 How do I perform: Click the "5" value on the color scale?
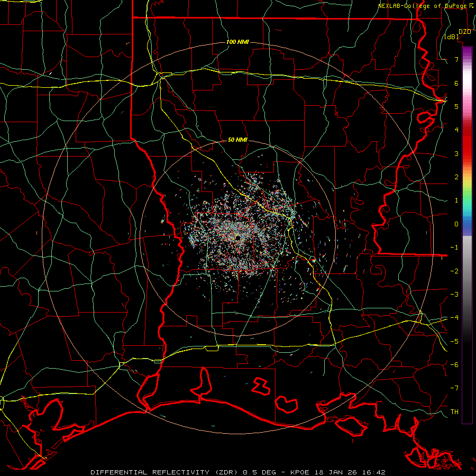(456, 106)
